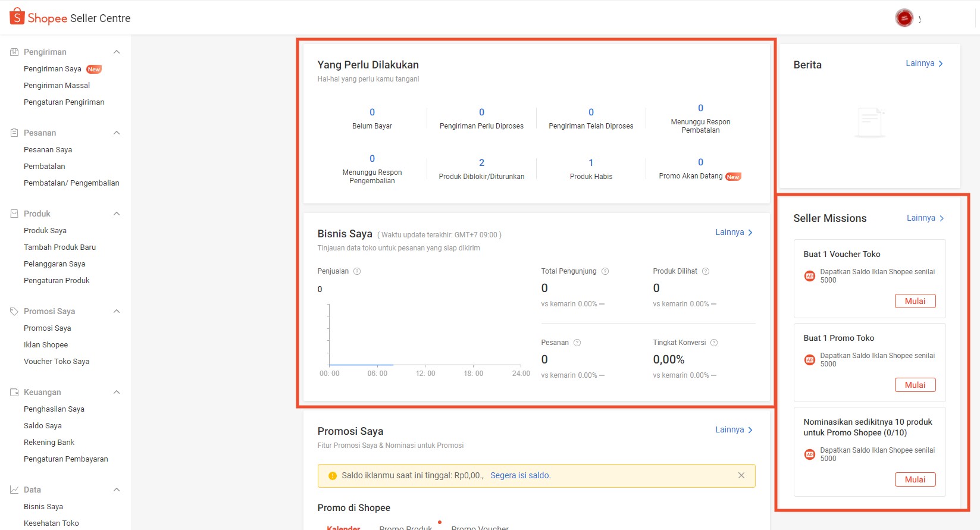This screenshot has width=980, height=530.
Task: Collapse the Produk sidebar section
Action: pos(117,214)
